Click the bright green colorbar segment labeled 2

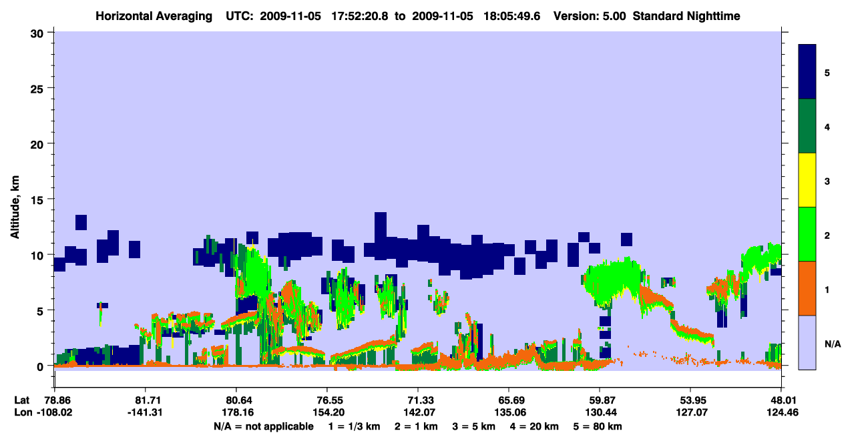807,234
